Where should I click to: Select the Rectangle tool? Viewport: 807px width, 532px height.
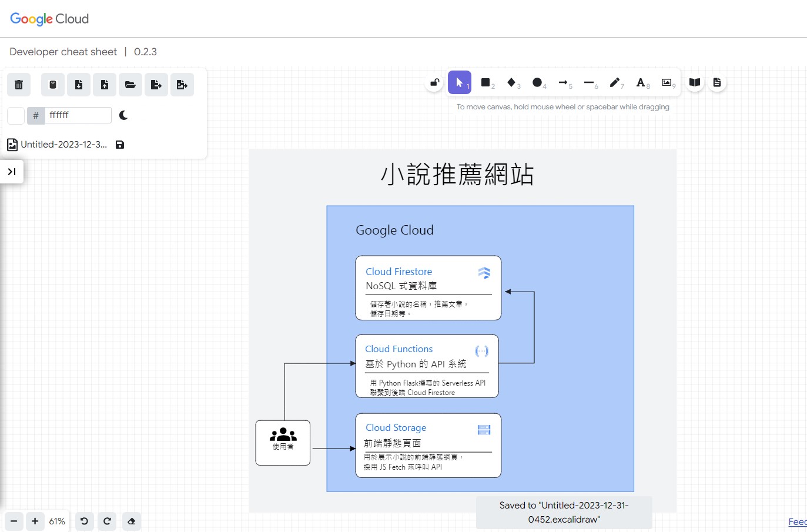coord(485,82)
